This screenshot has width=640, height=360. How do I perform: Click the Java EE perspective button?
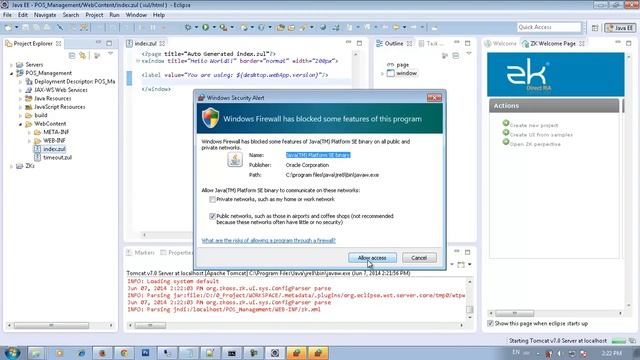pyautogui.click(x=620, y=28)
